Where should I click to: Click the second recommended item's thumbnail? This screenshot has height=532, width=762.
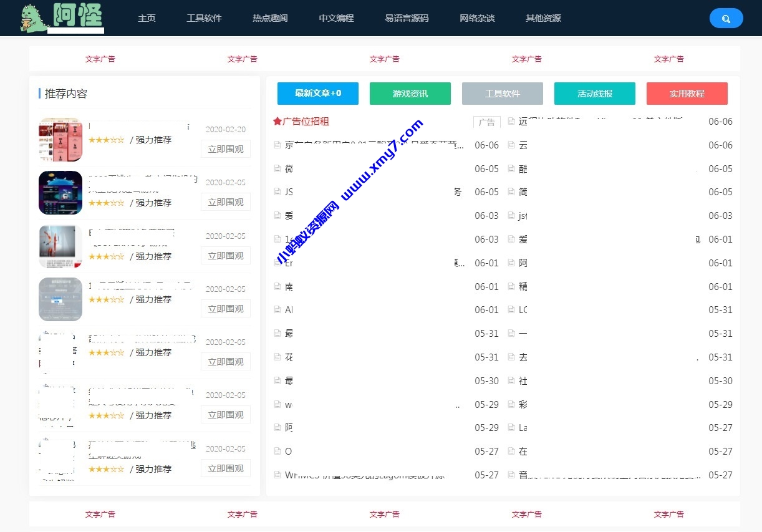[x=60, y=192]
